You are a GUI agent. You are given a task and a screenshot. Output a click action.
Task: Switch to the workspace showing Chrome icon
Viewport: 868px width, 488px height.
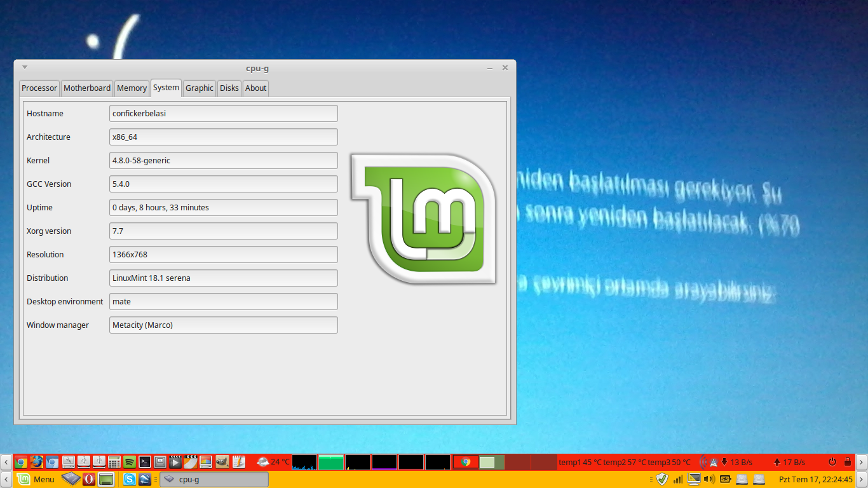pyautogui.click(x=466, y=462)
